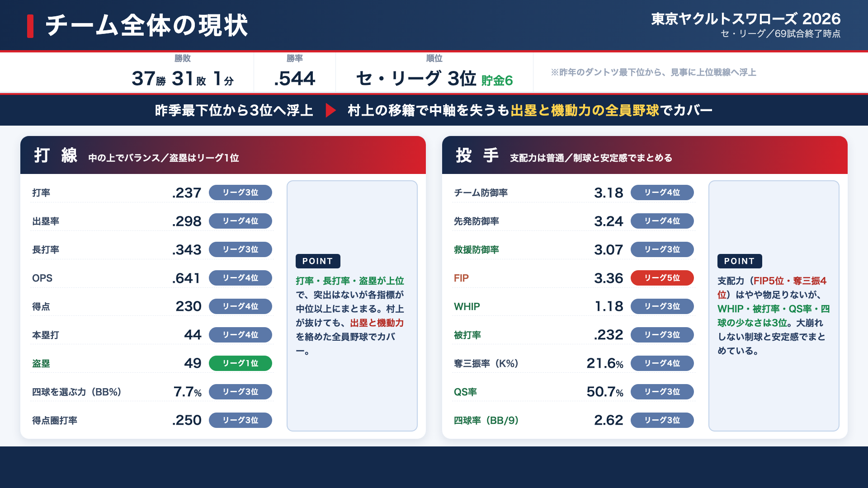Screen dimensions: 868x488
Task: Click the 東京ヤクルトスワローズ 2026 heading
Action: click(x=746, y=19)
